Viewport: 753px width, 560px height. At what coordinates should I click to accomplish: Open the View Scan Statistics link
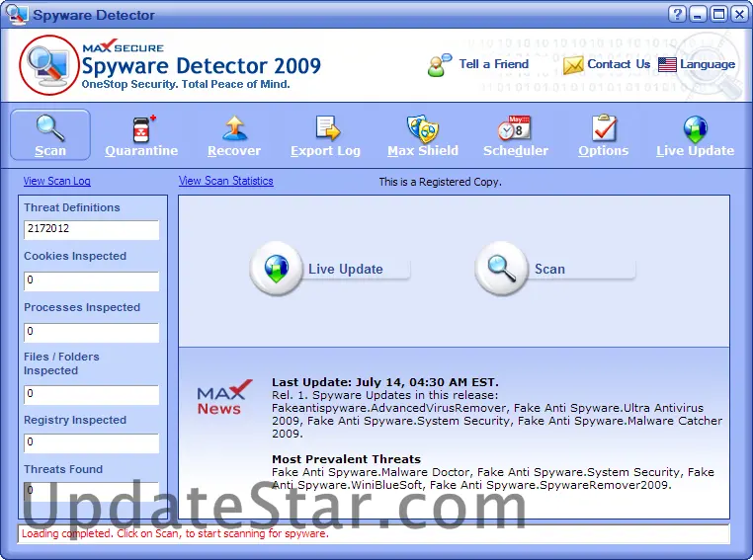pos(225,181)
